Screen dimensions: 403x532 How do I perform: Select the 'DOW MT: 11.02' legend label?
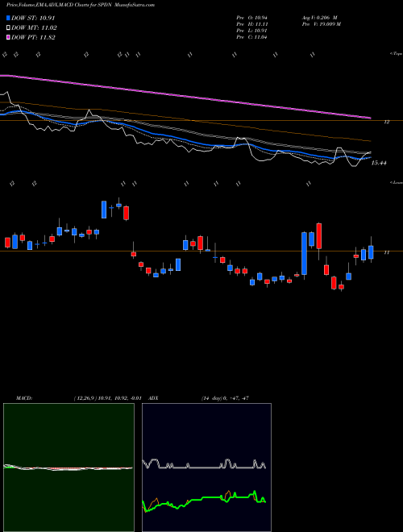tap(34, 28)
